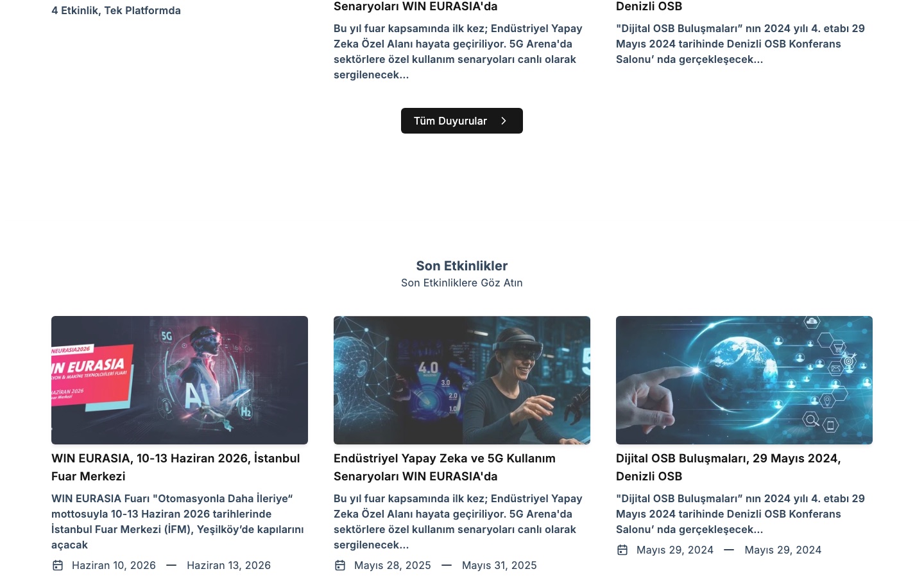Screen dimensions: 924x578
Task: Click the Tüm Duyurular button
Action: point(461,121)
